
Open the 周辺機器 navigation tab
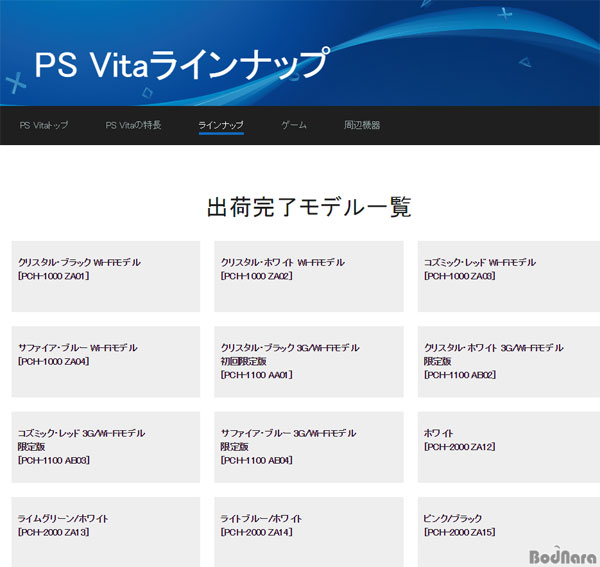pos(362,125)
